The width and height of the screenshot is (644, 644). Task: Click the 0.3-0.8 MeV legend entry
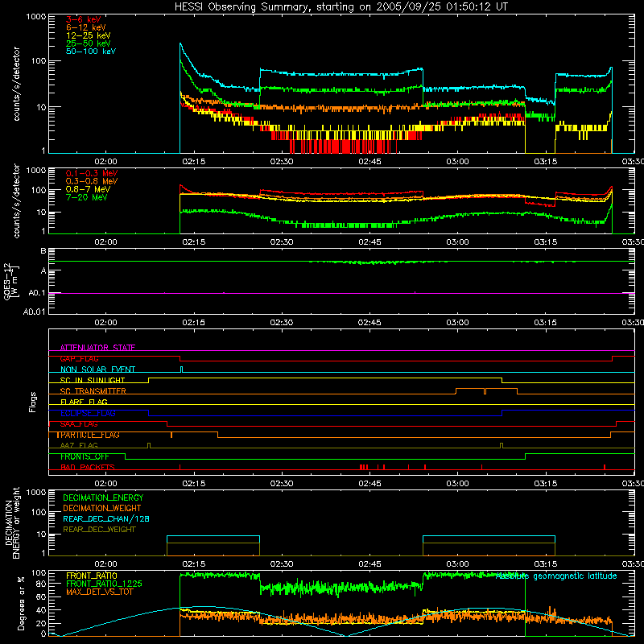(x=92, y=181)
